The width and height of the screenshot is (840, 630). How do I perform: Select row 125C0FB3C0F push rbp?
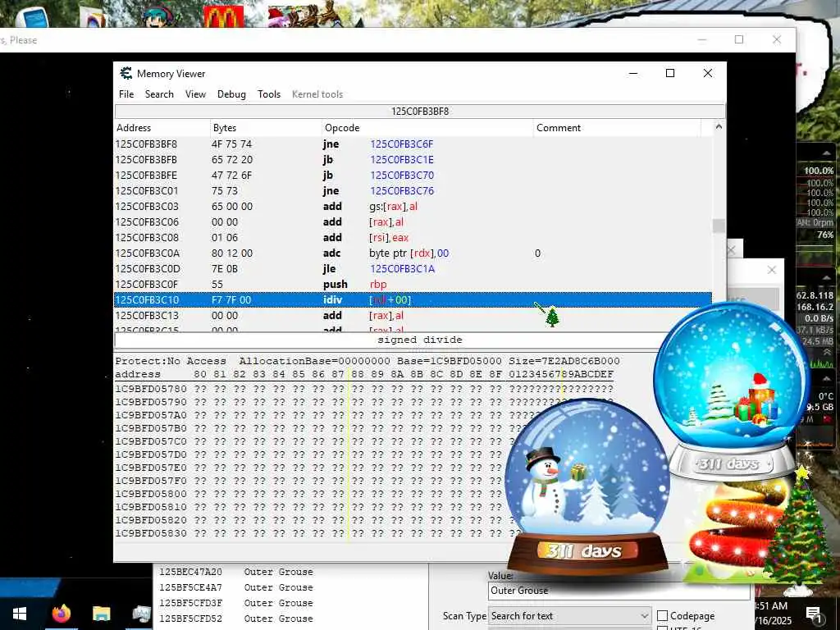pyautogui.click(x=413, y=284)
